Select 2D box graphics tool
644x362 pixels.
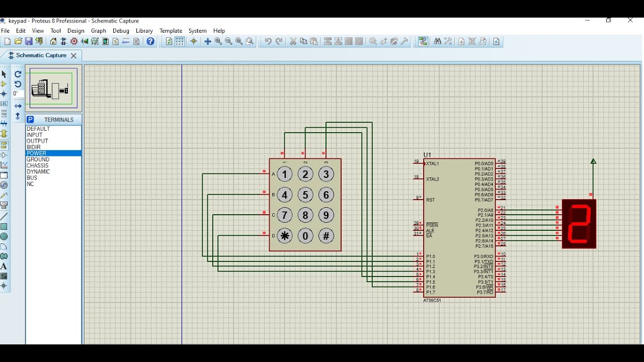(4, 227)
